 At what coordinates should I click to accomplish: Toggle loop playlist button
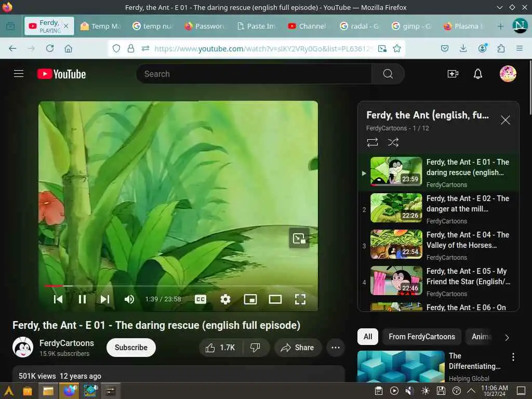click(x=372, y=142)
